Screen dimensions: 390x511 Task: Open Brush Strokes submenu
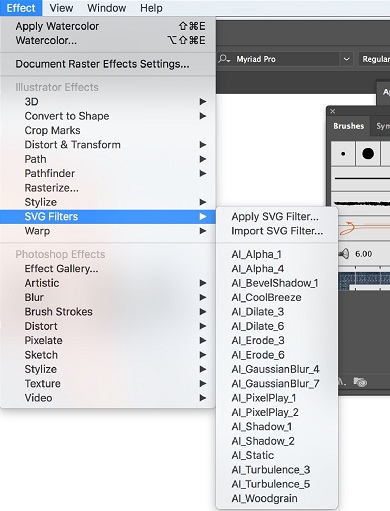click(x=108, y=311)
